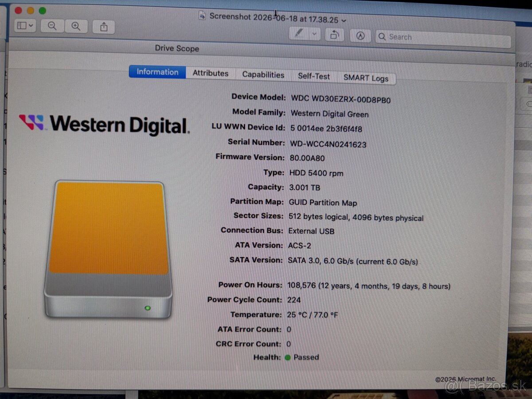Switch to the Self-Test tab

point(314,76)
